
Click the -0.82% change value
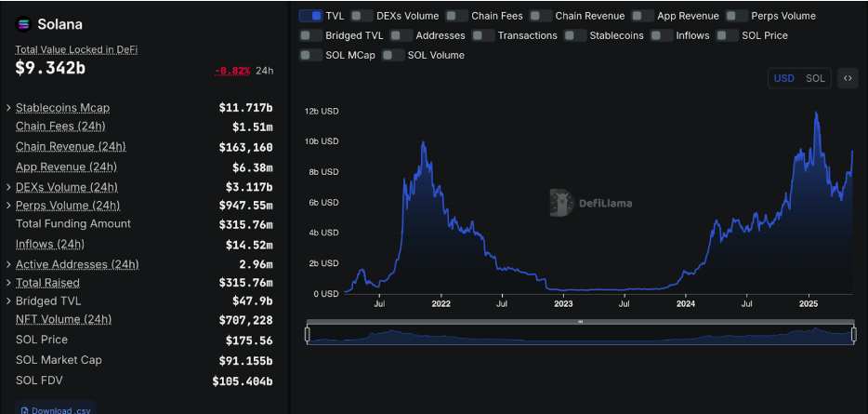pos(232,71)
